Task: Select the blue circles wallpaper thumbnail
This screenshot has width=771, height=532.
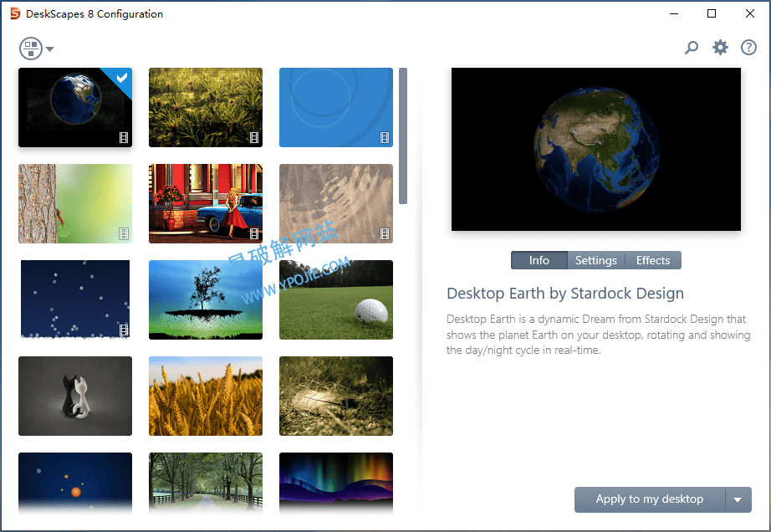Action: 336,107
